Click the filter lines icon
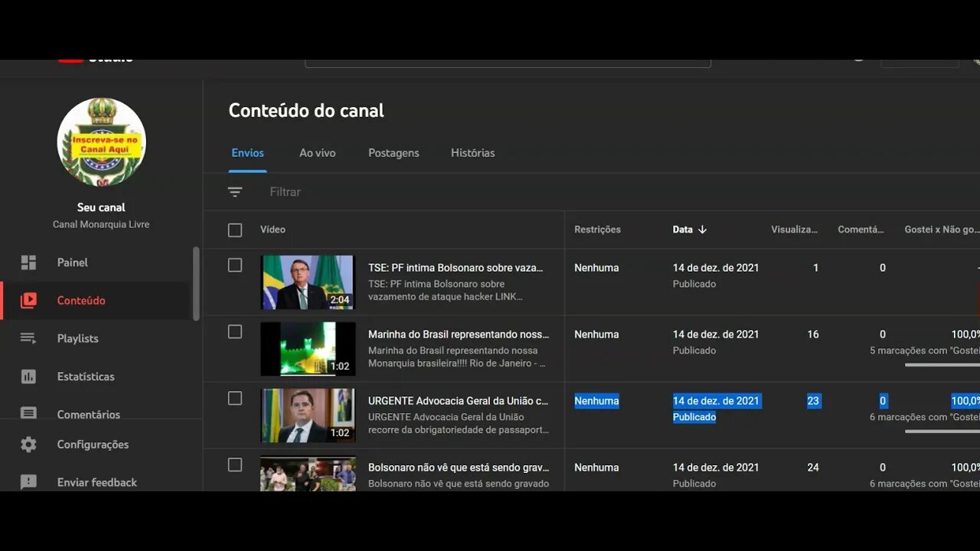Viewport: 980px width, 551px height. tap(235, 192)
